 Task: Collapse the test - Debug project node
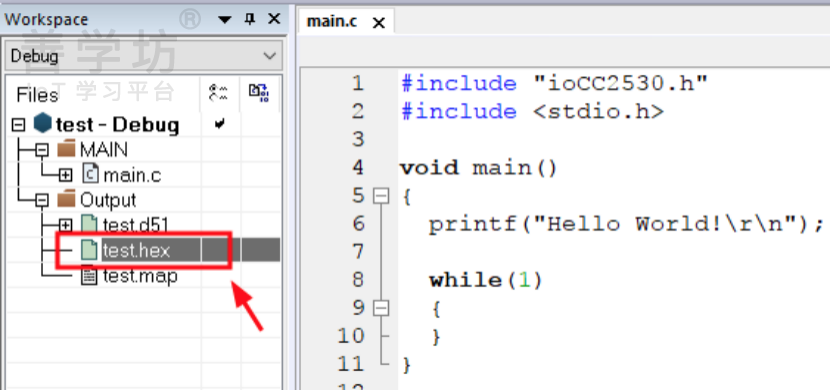(x=18, y=125)
